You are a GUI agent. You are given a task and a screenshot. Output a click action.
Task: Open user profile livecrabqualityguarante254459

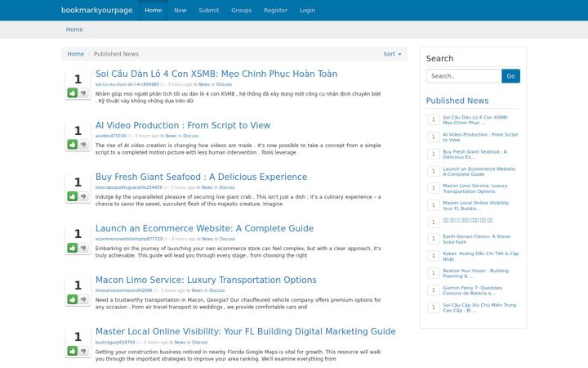(x=129, y=187)
